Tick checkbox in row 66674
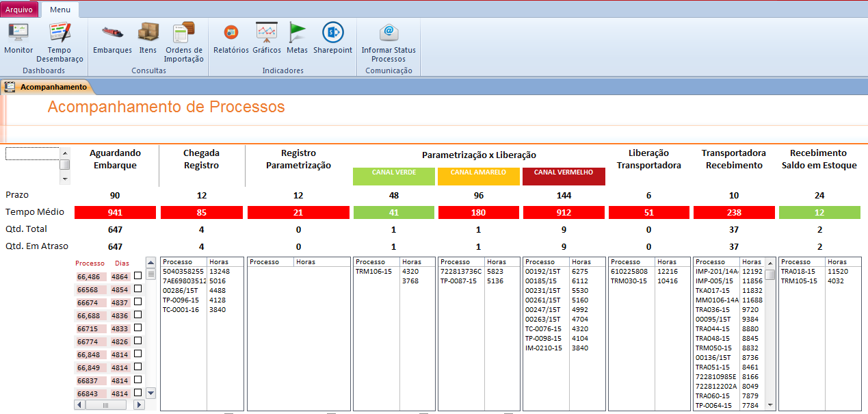This screenshot has width=868, height=414. [138, 302]
